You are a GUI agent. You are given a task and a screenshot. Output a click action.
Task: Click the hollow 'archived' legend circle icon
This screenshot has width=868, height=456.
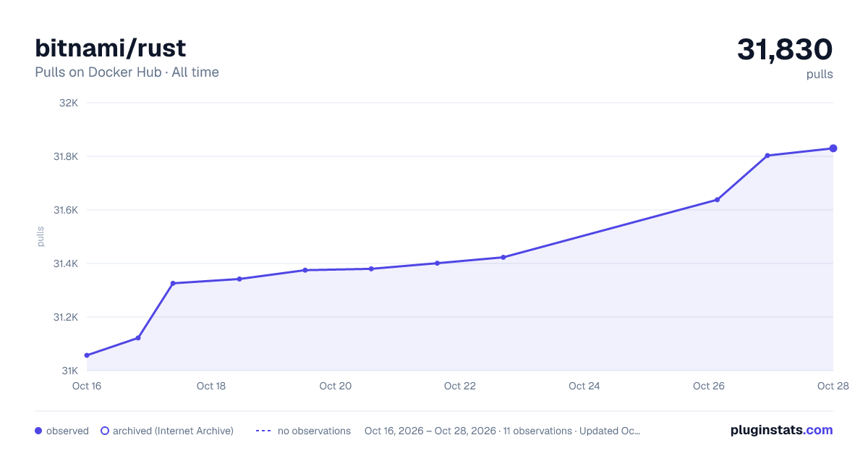tap(105, 431)
